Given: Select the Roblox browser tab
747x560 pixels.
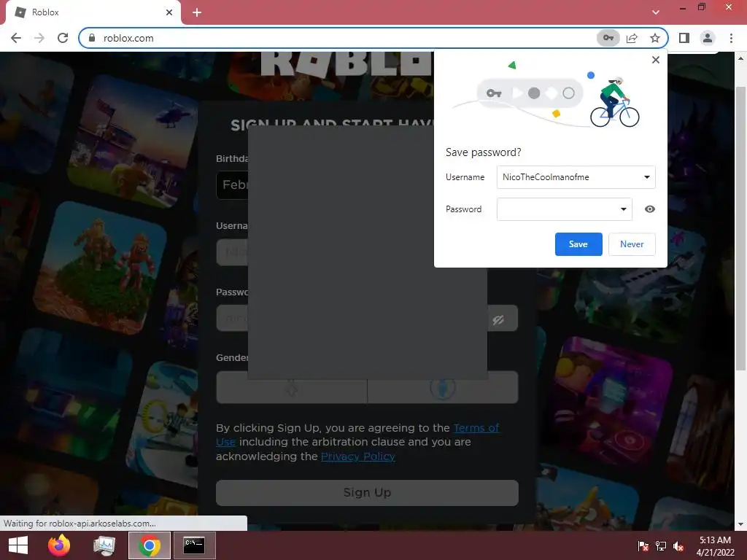Looking at the screenshot, I should point(93,12).
